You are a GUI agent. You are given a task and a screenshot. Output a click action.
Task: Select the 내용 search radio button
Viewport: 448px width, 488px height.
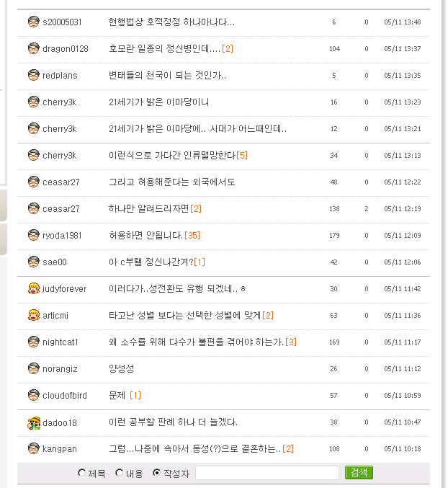point(120,473)
